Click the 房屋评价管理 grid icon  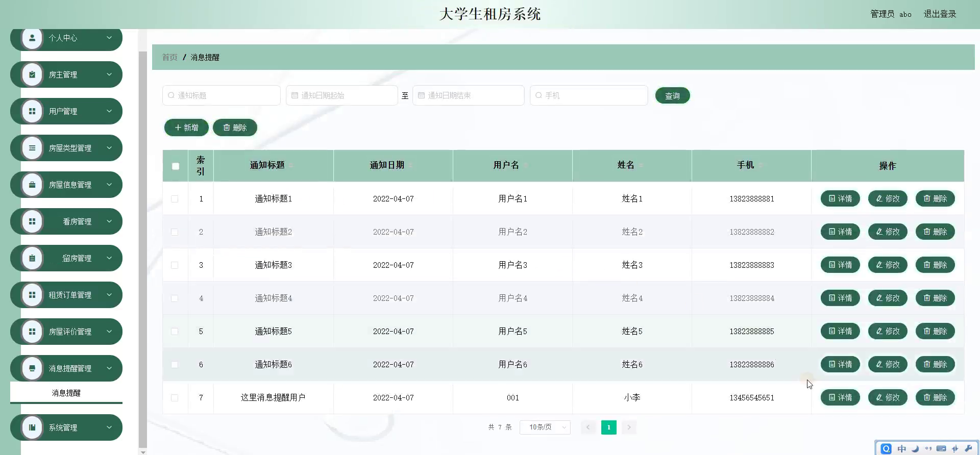pyautogui.click(x=32, y=332)
